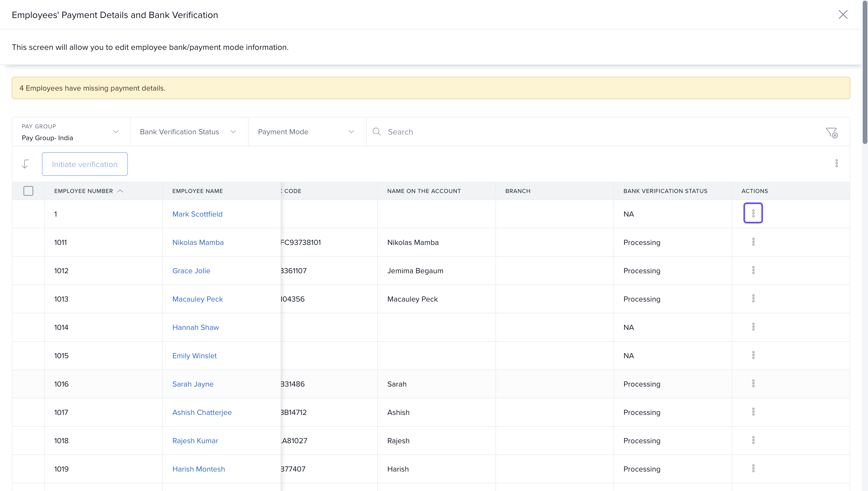Image resolution: width=868 pixels, height=491 pixels.
Task: Tick the select-all checkbox in table header
Action: [x=28, y=191]
